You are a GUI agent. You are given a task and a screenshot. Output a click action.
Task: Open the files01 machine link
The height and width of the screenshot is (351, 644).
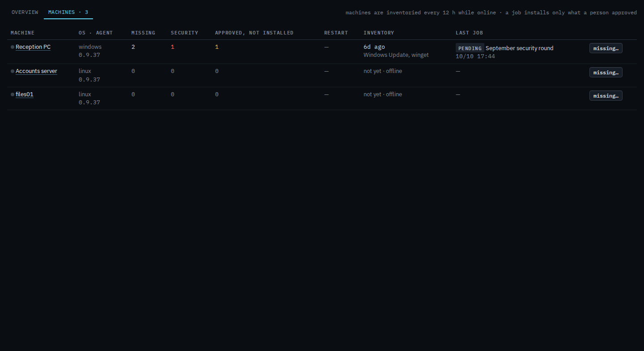coord(25,94)
